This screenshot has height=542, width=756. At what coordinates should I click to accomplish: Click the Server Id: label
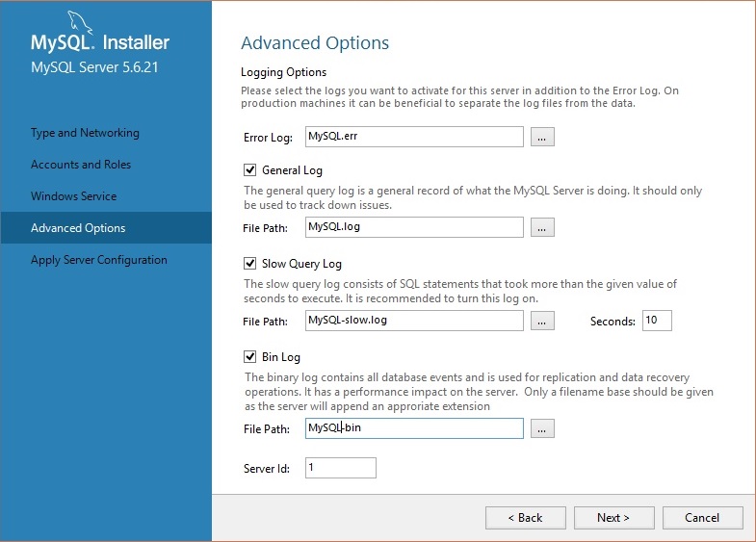point(267,469)
